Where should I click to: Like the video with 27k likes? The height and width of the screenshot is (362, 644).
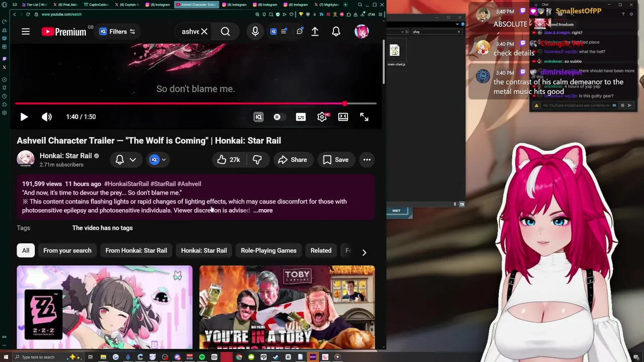click(229, 159)
